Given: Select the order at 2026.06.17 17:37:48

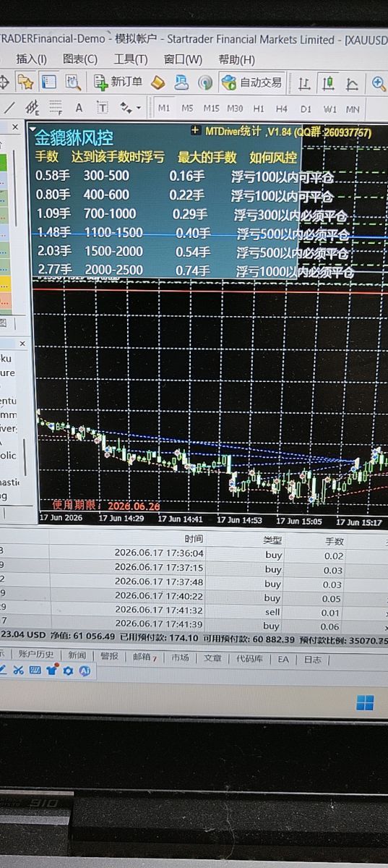Looking at the screenshot, I should [x=194, y=583].
